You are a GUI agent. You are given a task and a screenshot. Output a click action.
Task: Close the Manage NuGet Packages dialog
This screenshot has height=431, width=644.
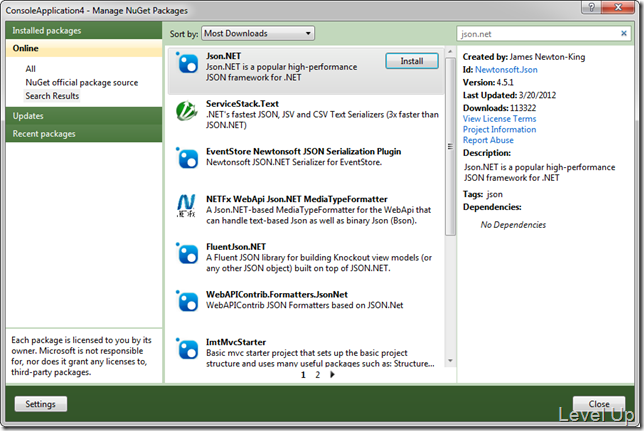[599, 404]
